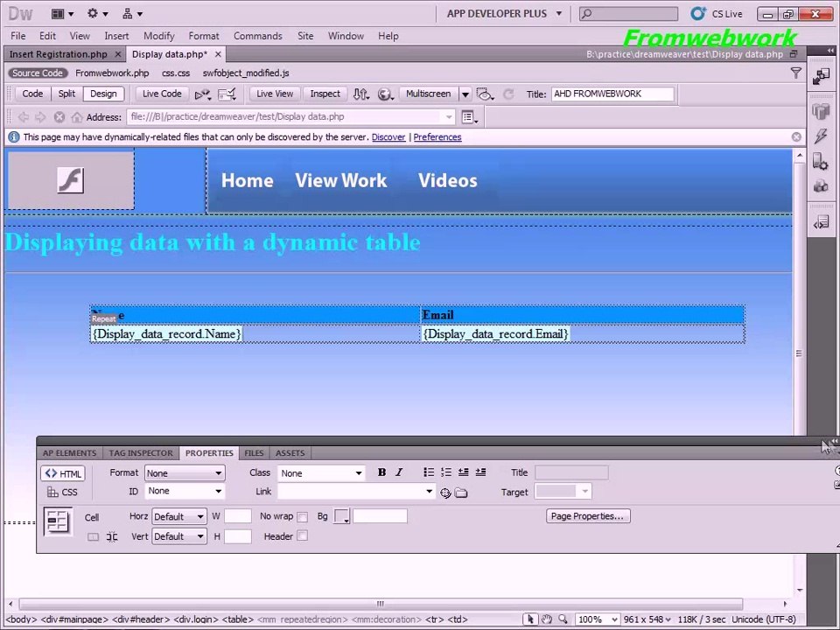Apply Bold formatting in Properties
840x630 pixels.
point(381,472)
